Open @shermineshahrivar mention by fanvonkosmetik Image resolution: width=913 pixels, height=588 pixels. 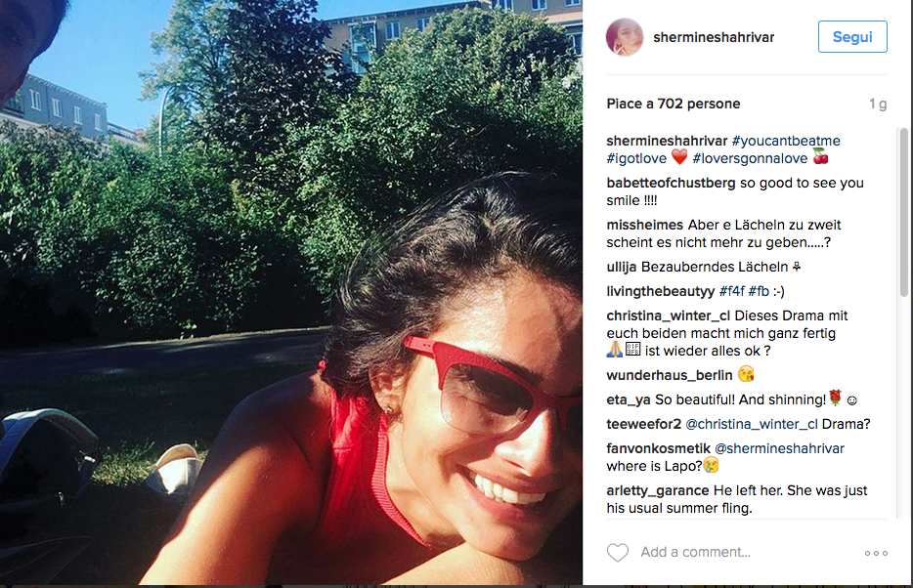point(779,448)
